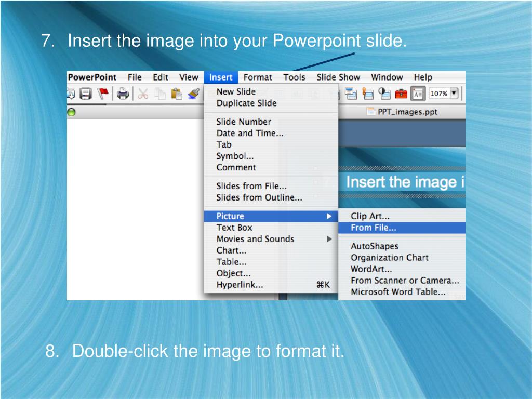Choose Table... menu item

coord(271,262)
